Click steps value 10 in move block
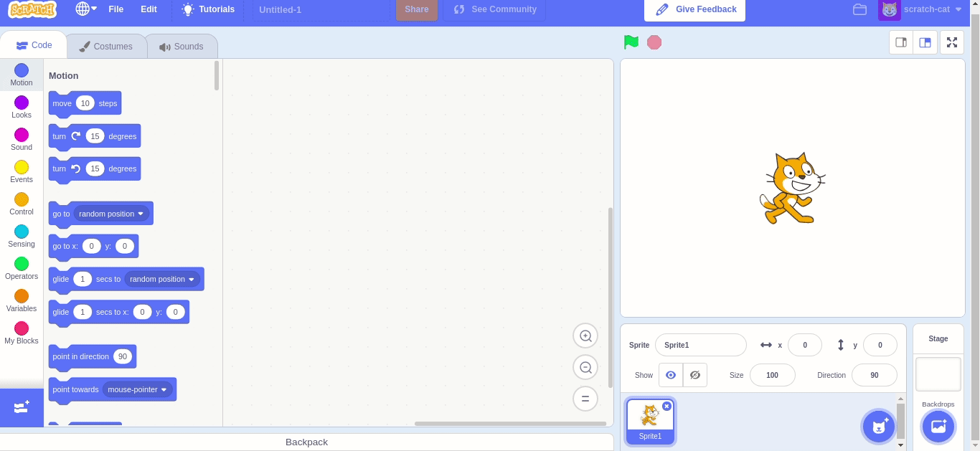 pos(85,103)
